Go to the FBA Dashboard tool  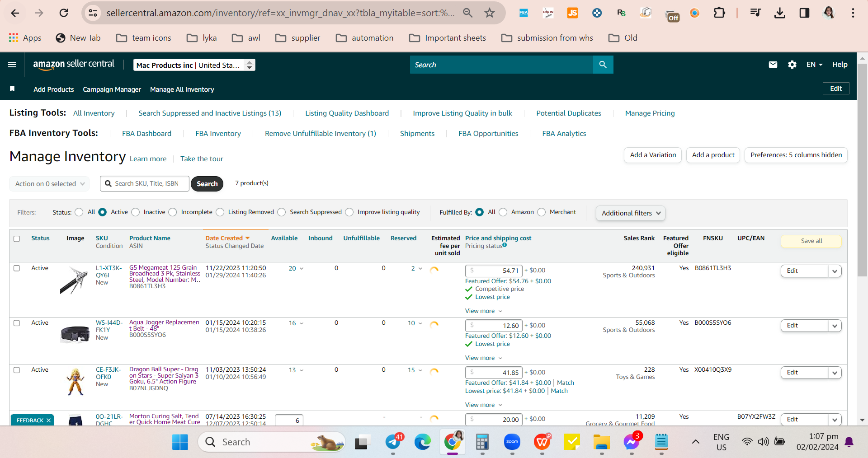point(147,134)
